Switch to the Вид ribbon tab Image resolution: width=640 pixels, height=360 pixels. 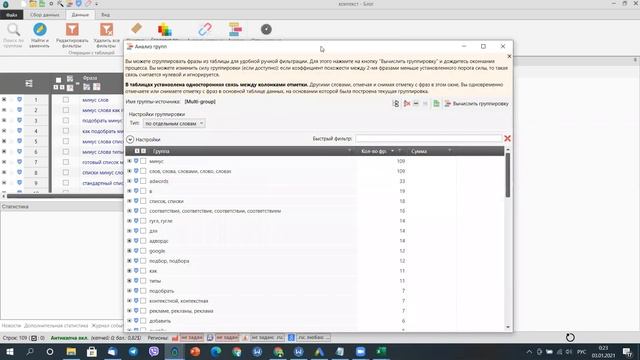coord(105,15)
